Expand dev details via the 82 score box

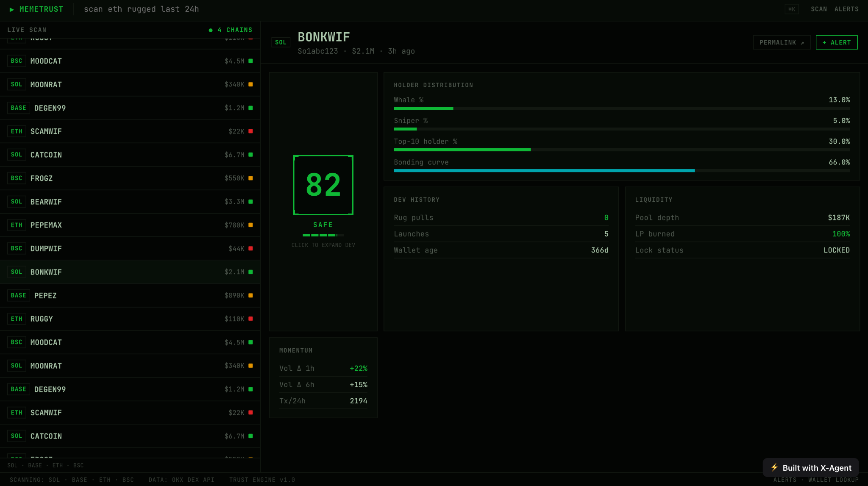tap(323, 185)
